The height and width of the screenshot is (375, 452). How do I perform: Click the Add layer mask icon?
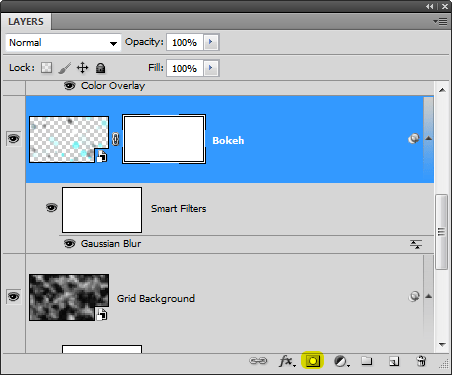click(312, 361)
